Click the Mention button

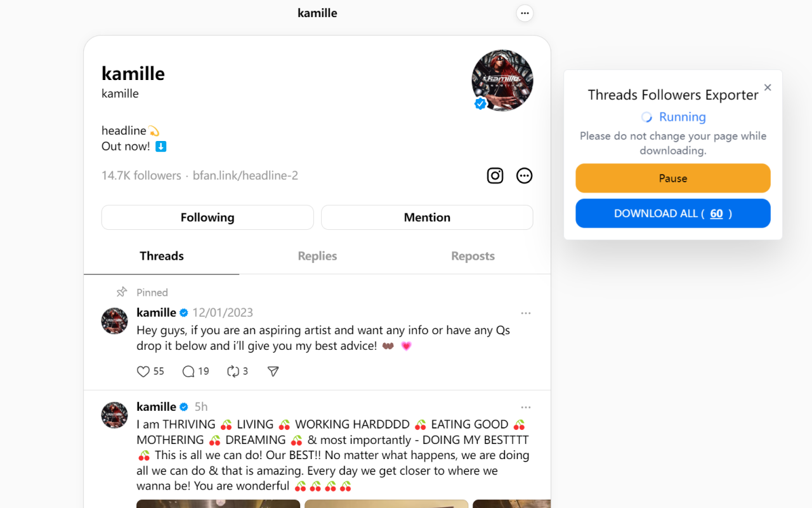click(x=427, y=217)
